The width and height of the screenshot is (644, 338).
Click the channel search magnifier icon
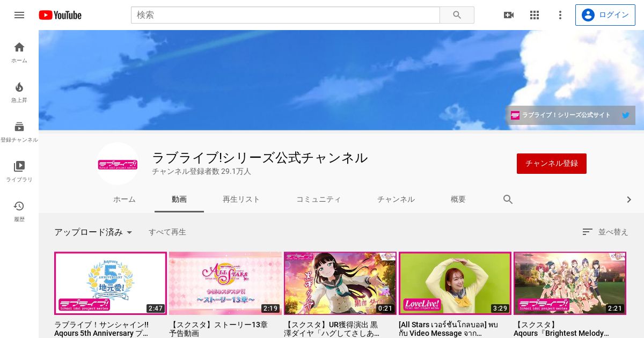(x=508, y=200)
